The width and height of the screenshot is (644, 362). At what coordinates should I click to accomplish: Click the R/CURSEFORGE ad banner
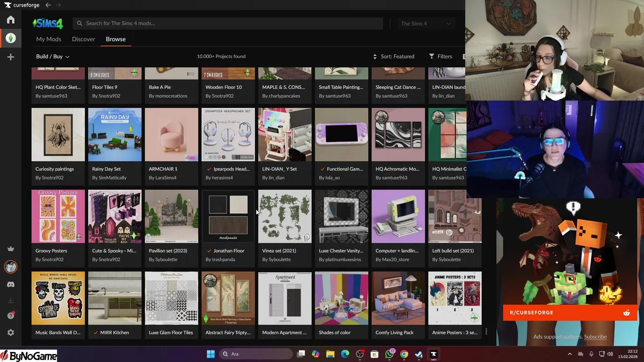point(570,312)
